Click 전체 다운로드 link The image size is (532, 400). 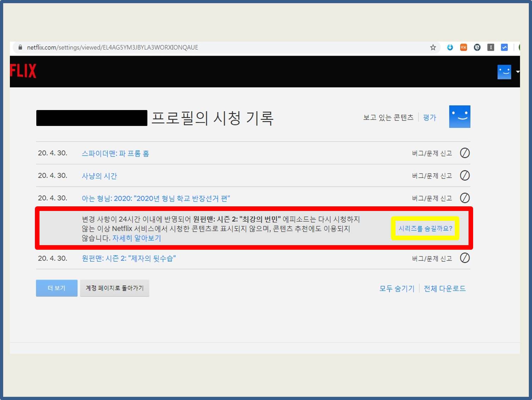coord(445,289)
